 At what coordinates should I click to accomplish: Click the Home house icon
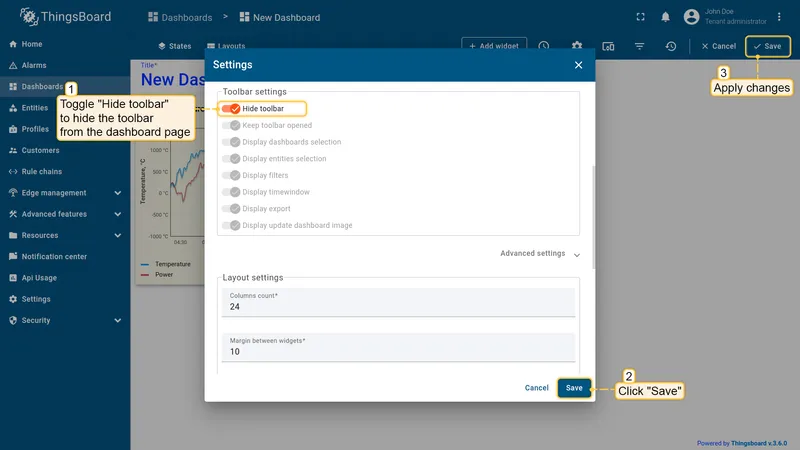13,44
